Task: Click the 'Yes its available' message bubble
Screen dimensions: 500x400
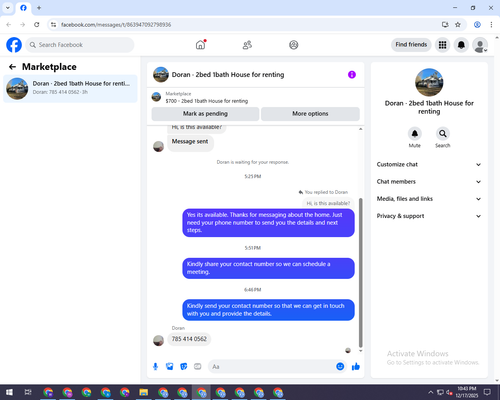Action: [x=268, y=223]
